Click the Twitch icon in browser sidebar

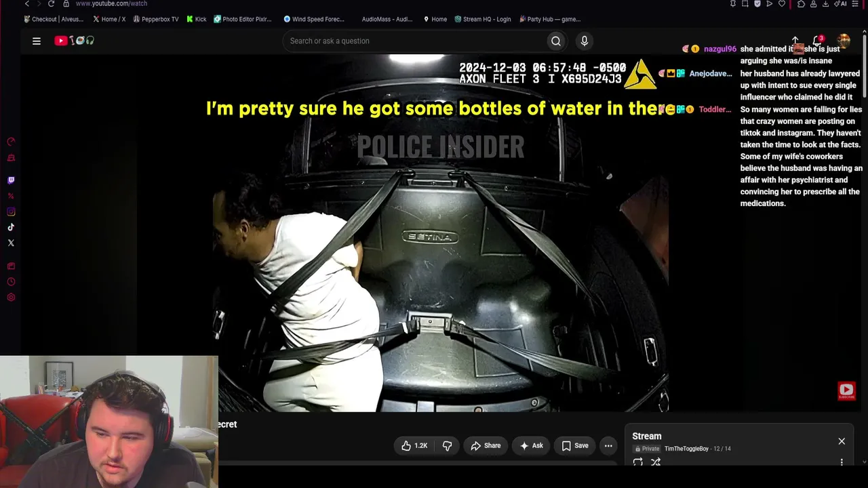tap(11, 180)
